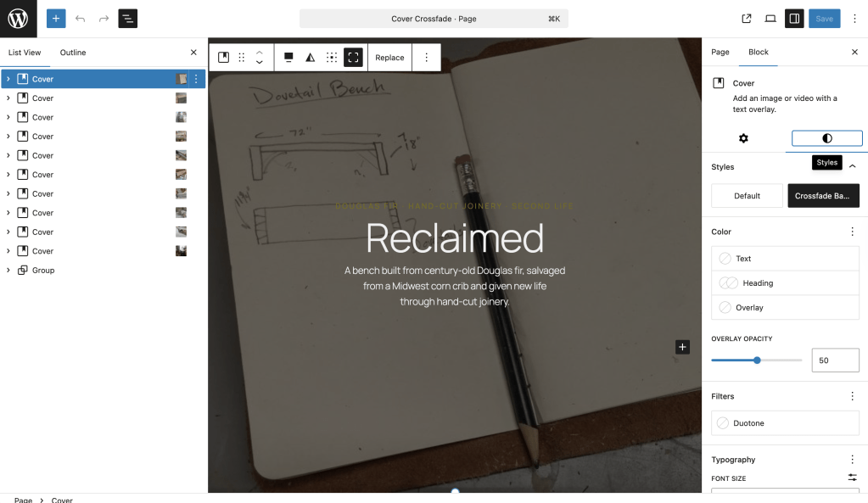
Task: Collapse the Styles section chevron
Action: [853, 166]
